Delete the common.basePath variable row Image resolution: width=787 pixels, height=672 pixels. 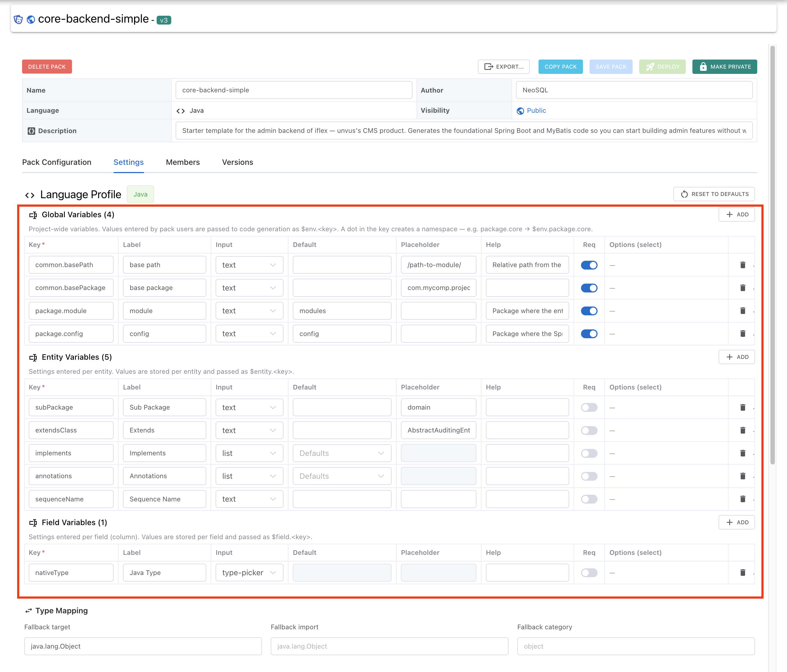click(743, 265)
